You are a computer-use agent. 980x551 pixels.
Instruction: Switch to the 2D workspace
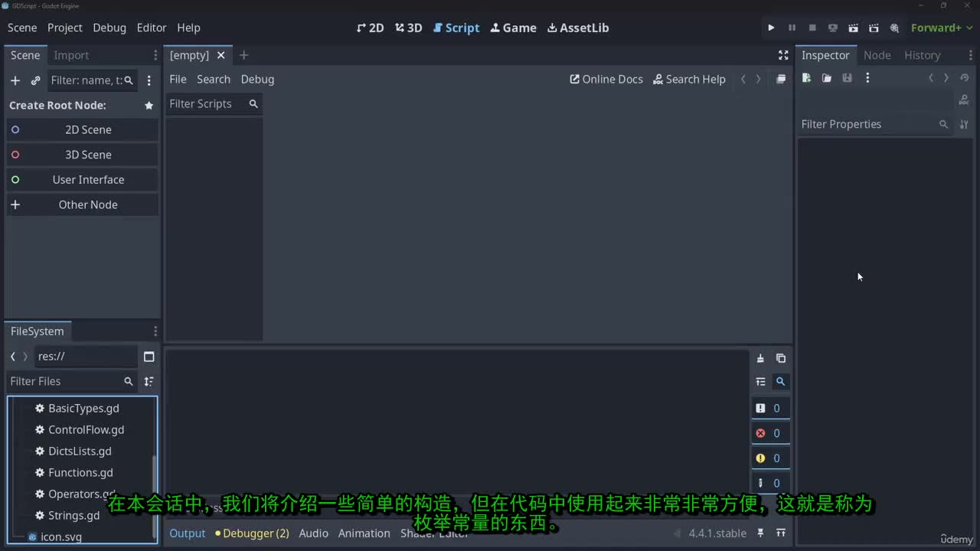(x=371, y=28)
